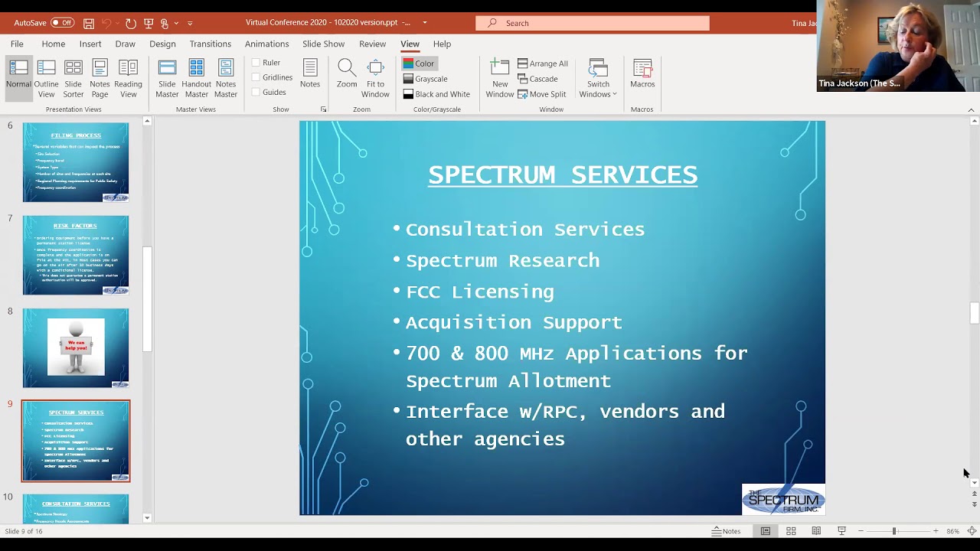
Task: Select slide 10 Consultation Services thumbnail
Action: pos(76,509)
